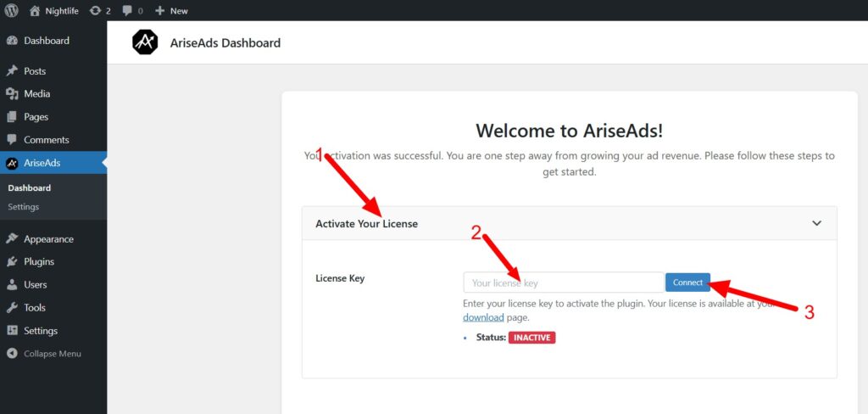This screenshot has width=868, height=414.
Task: Follow the download page link
Action: [x=483, y=317]
